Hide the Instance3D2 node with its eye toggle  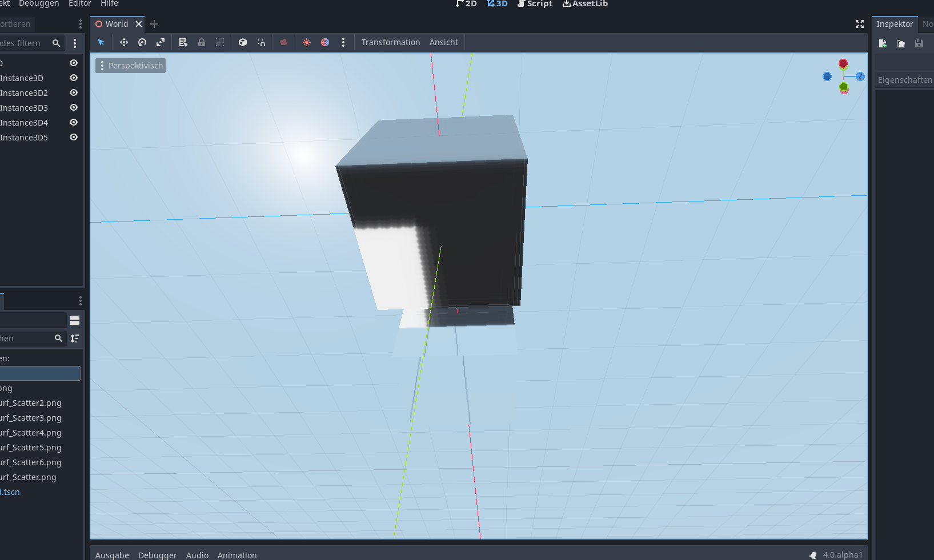(73, 92)
